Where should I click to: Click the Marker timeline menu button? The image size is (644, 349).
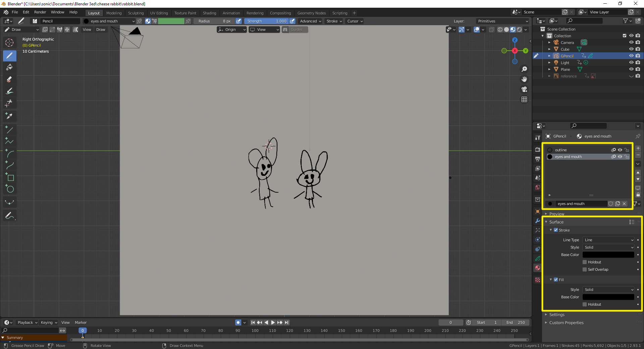coord(80,322)
